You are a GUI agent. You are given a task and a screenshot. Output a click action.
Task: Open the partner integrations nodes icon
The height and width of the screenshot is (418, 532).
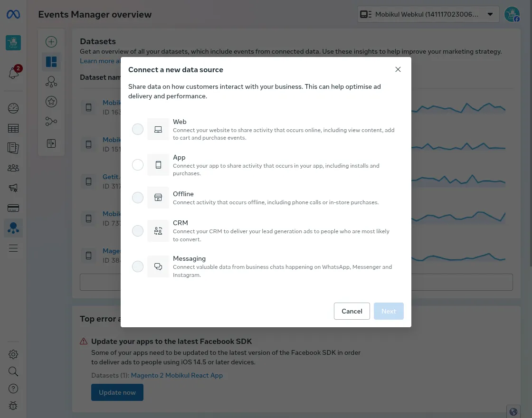tap(51, 121)
